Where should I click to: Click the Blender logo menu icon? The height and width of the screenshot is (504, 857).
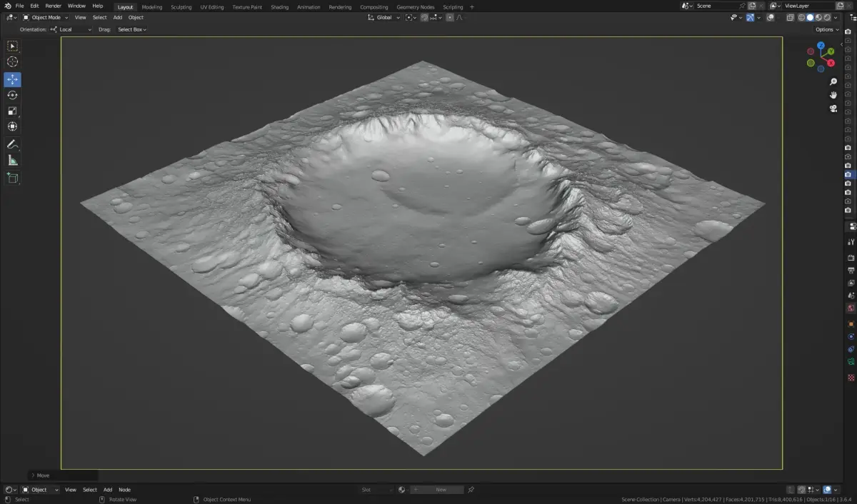[x=7, y=6]
